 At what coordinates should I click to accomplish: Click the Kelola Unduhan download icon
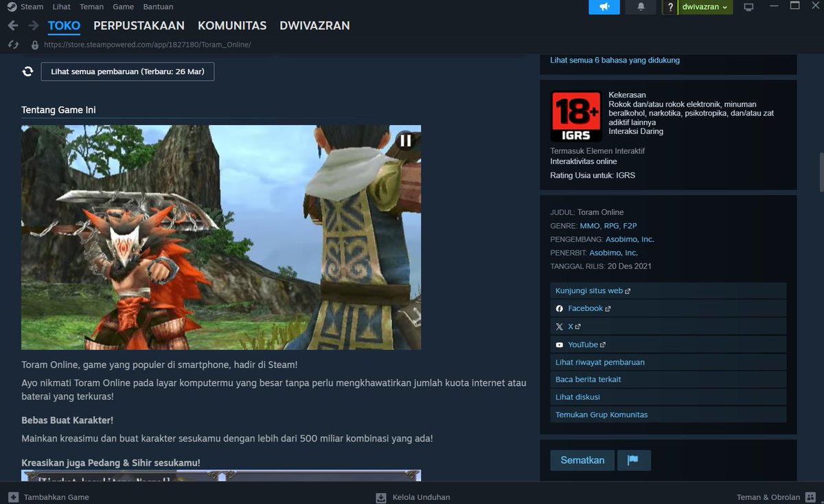click(381, 497)
